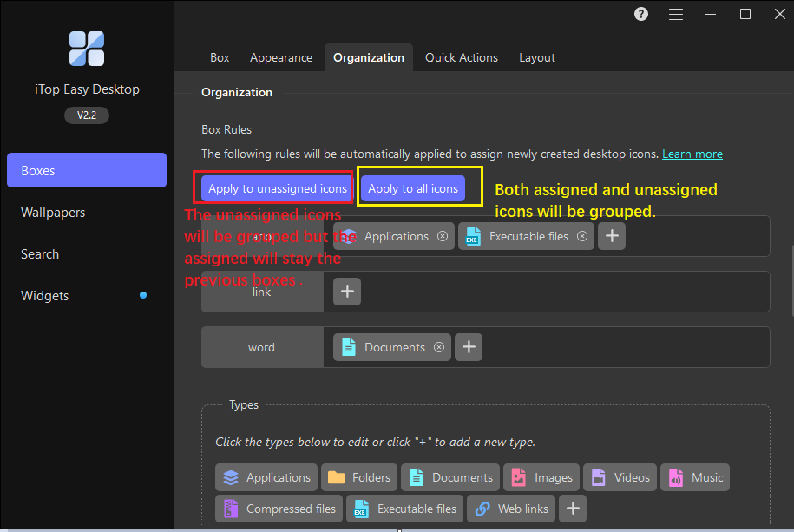Switch to the Quick Actions tab
This screenshot has height=532, width=794.
[462, 57]
